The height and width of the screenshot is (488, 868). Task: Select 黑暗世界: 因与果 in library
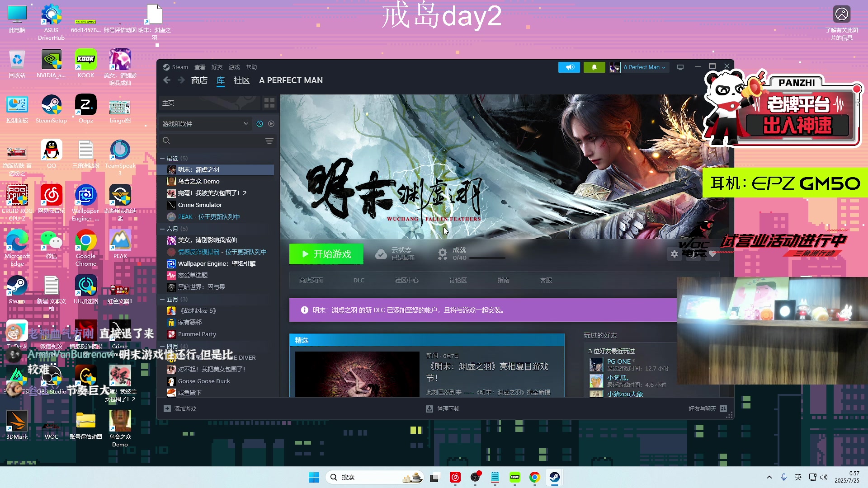coord(217,287)
